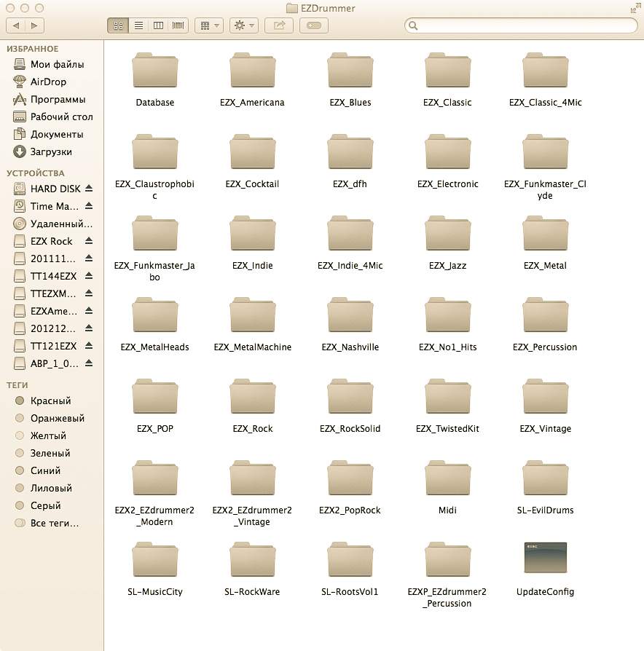Open the gear action menu

[243, 25]
